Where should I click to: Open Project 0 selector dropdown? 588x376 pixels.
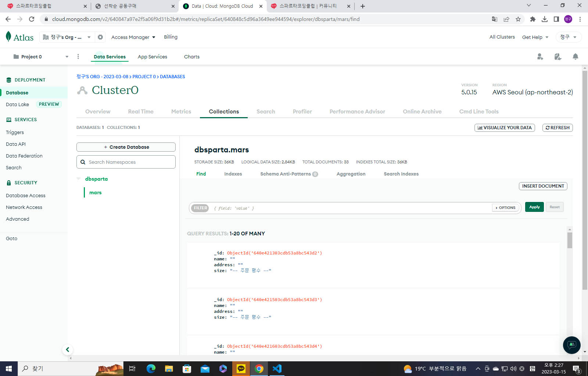41,57
